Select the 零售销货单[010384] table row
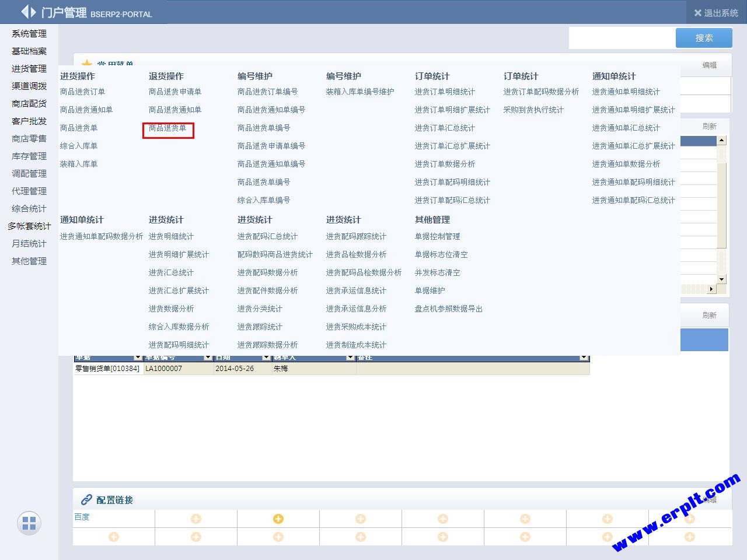747x560 pixels. point(331,369)
